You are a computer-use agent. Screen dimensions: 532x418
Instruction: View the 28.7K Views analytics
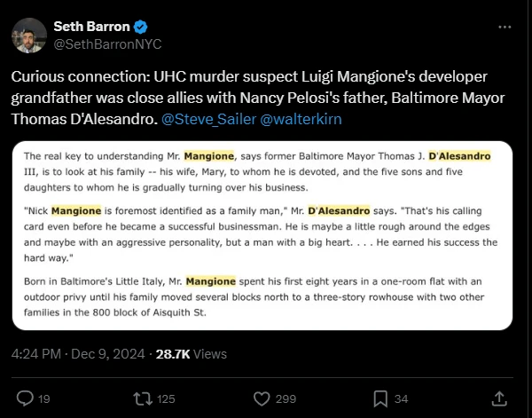pyautogui.click(x=190, y=353)
